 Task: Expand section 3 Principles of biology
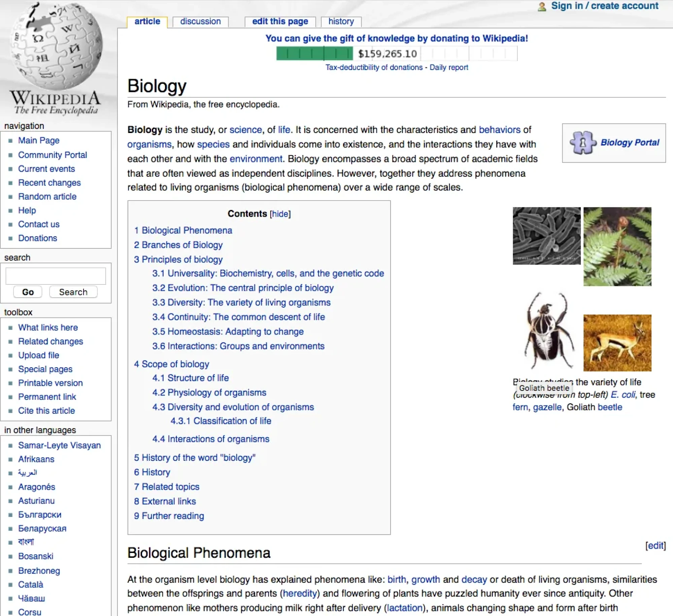coord(178,260)
